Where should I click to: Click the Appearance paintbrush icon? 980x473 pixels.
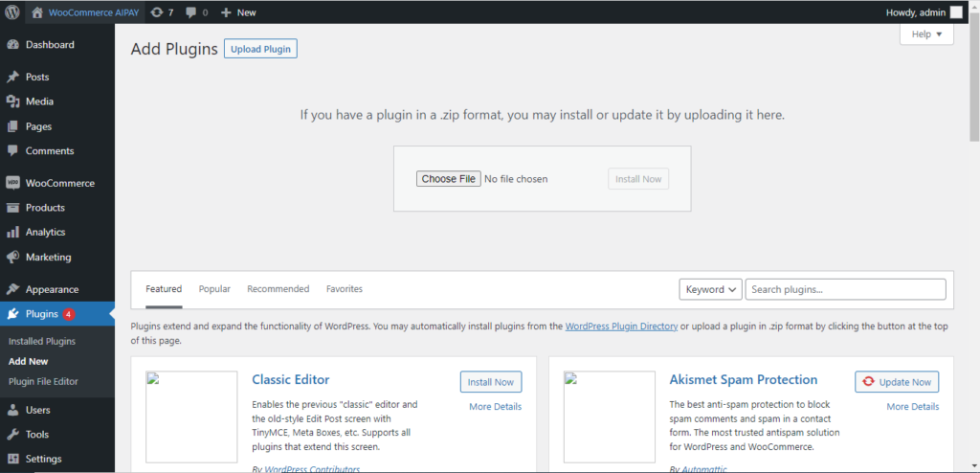[x=11, y=290]
